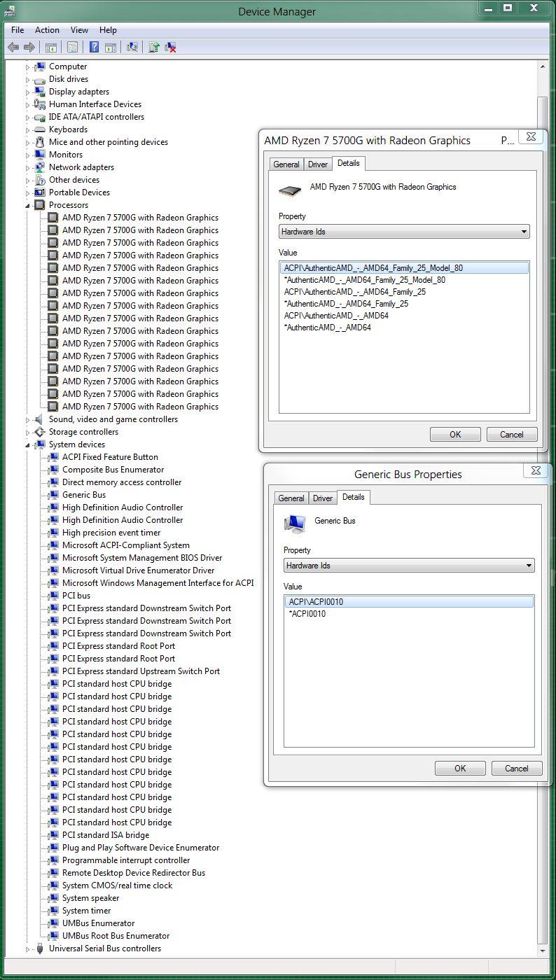Image resolution: width=556 pixels, height=980 pixels.
Task: Click the Other devices category icon
Action: click(40, 180)
